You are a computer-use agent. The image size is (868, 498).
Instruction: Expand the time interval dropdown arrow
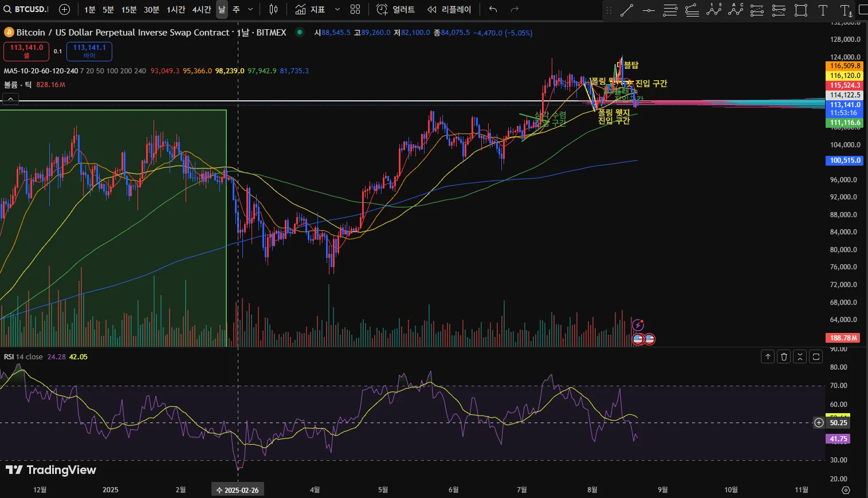click(252, 9)
